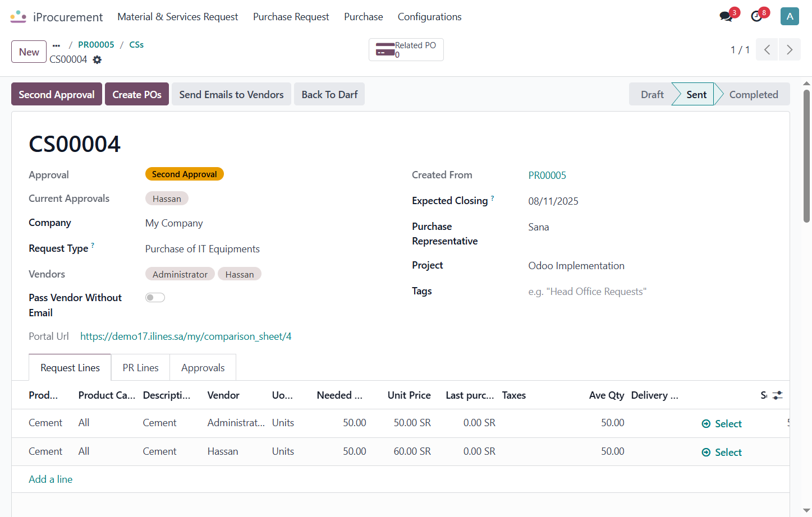Click the Create POs button
812x517 pixels.
click(137, 94)
